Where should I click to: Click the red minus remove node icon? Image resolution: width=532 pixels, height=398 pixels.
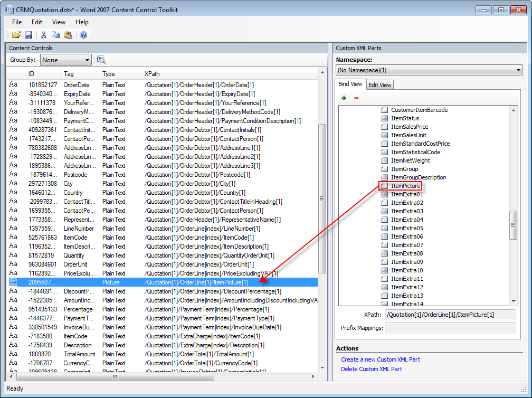point(356,98)
